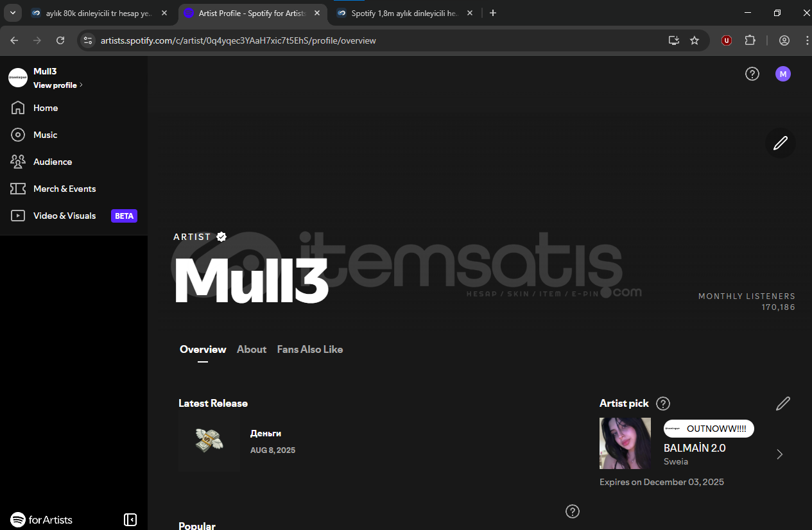
Task: Go back in the browser
Action: (15, 40)
